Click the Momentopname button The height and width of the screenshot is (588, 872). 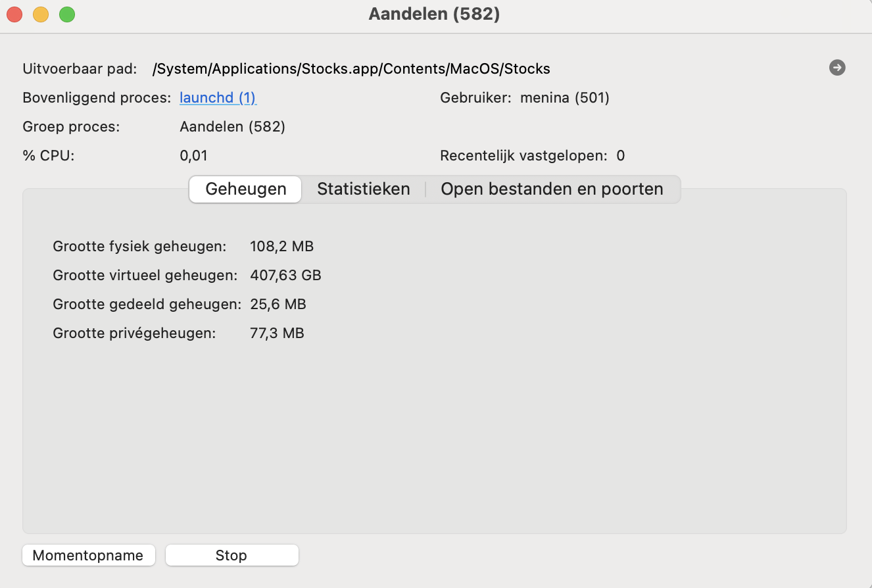point(88,555)
